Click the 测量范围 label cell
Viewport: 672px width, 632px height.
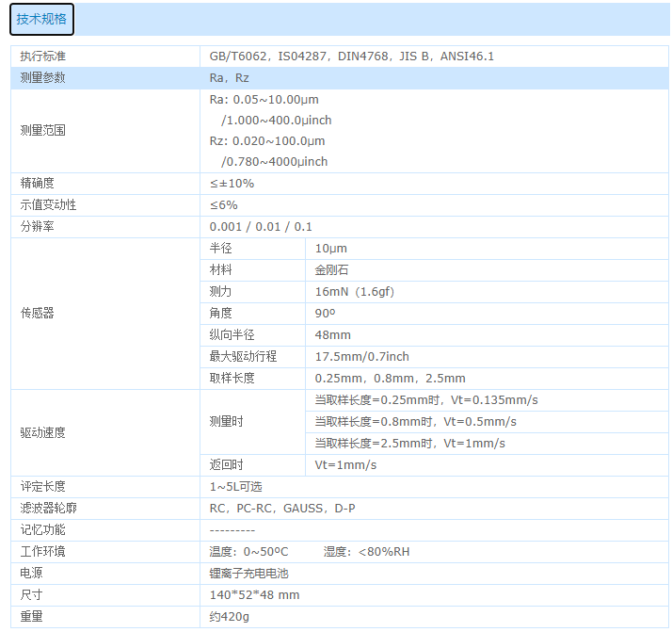pos(43,130)
